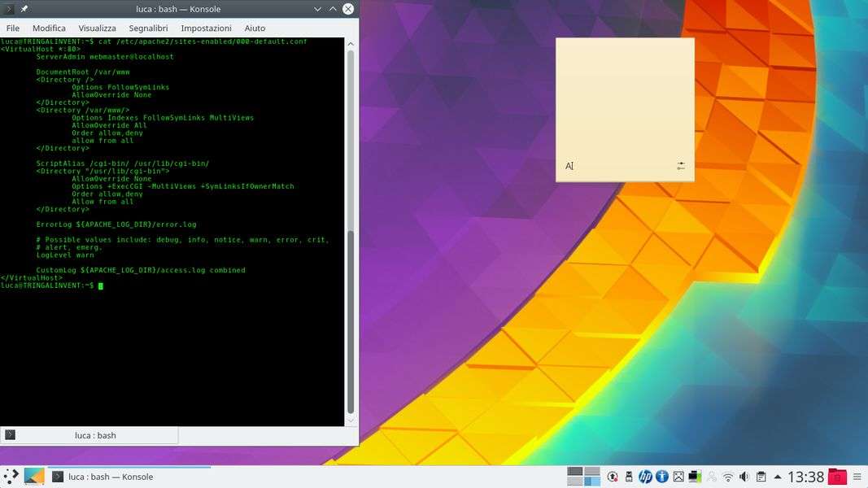Open the Impostazioni menu

[x=206, y=28]
